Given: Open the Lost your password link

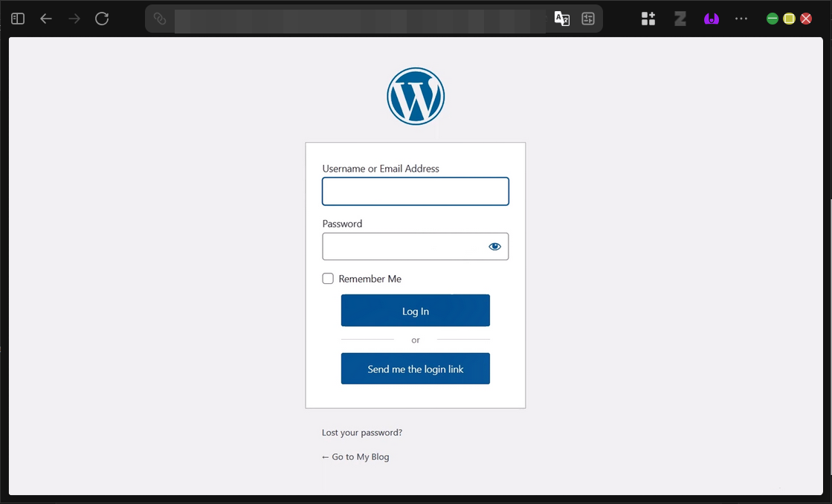Looking at the screenshot, I should pyautogui.click(x=362, y=433).
